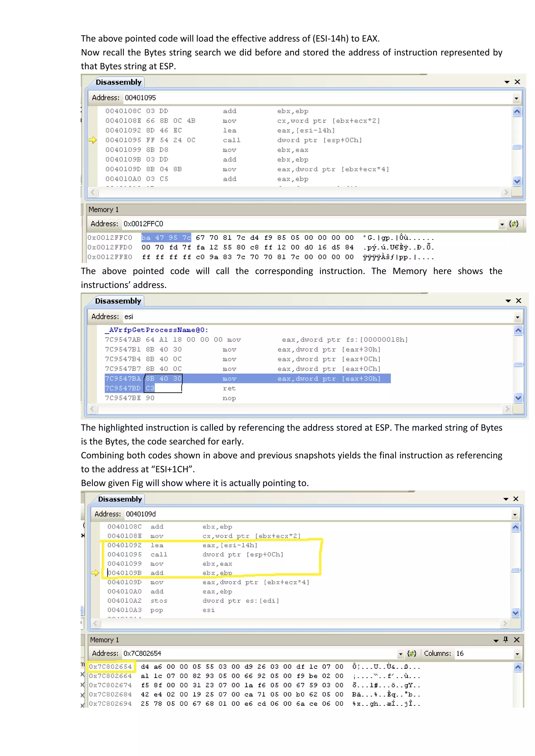This screenshot has width=535, height=756.
Task: Click the Memory 1 address field 0x0012FFC0
Action: coord(310,224)
